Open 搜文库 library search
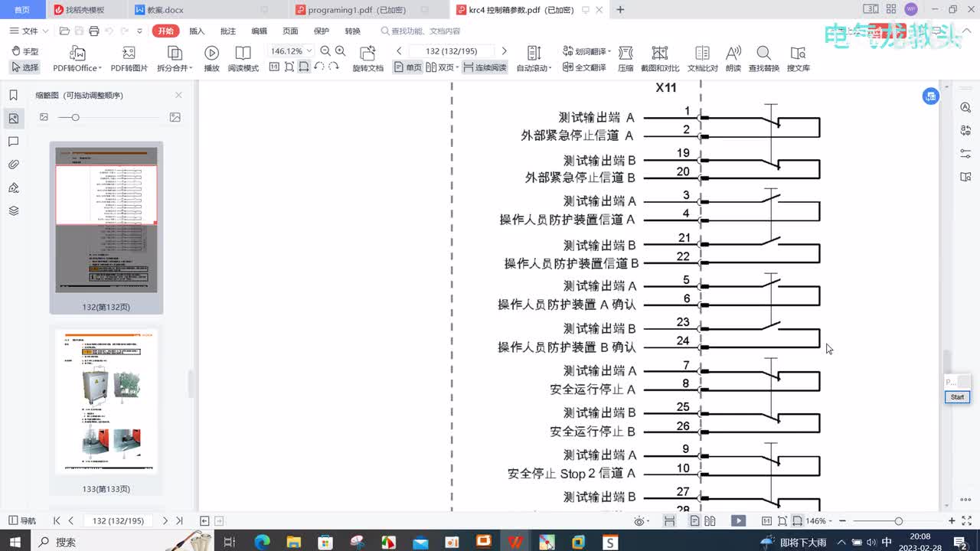 point(798,59)
